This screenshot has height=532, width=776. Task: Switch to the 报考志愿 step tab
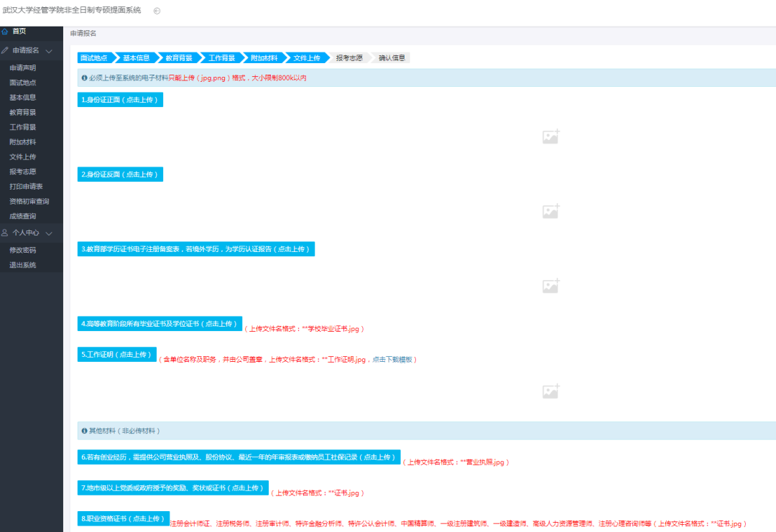(x=349, y=58)
